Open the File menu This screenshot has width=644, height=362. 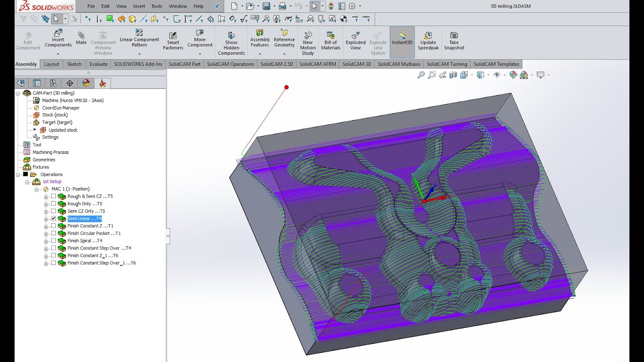click(91, 6)
